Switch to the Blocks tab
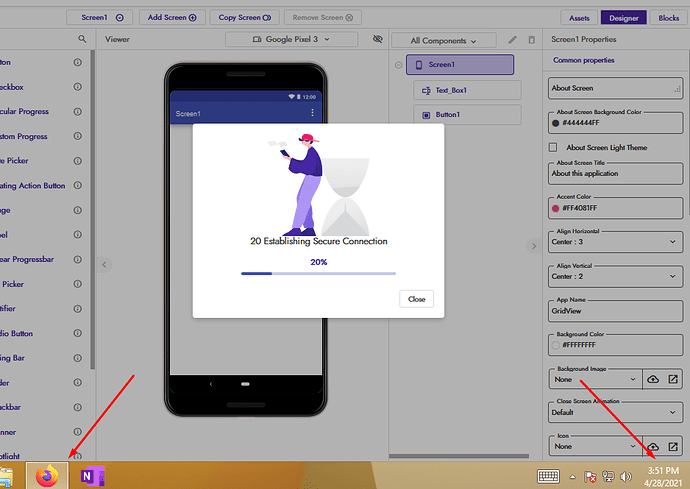 668,18
